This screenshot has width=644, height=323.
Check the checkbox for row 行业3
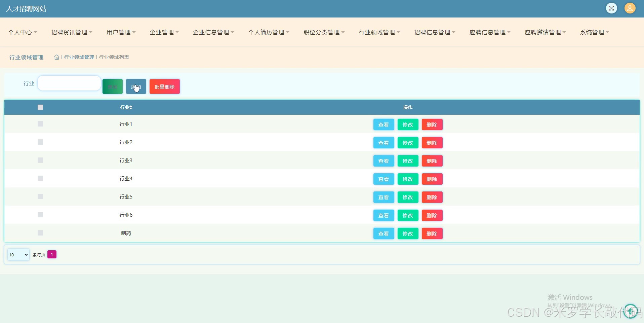(x=40, y=160)
